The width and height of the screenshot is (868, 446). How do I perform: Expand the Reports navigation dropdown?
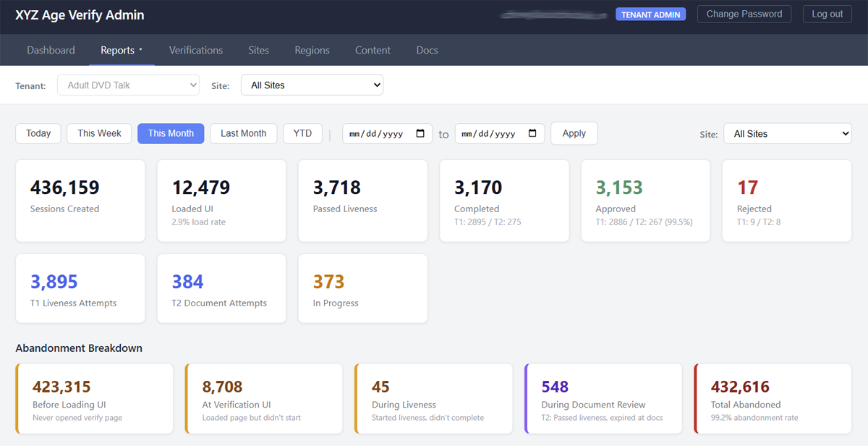click(x=121, y=50)
